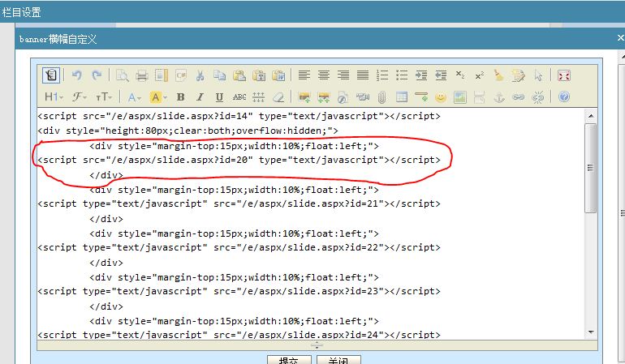Toggle strikethrough ABC formatting
Viewport: 625px width, 364px height.
pos(239,96)
